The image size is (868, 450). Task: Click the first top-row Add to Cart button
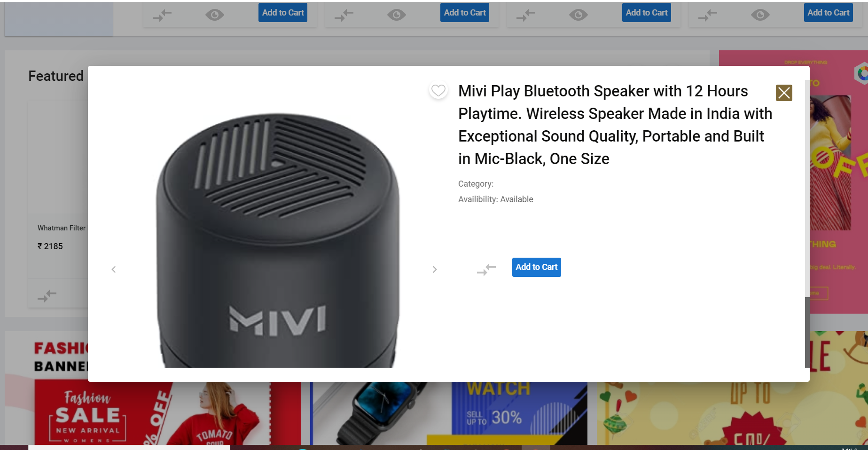pyautogui.click(x=283, y=13)
